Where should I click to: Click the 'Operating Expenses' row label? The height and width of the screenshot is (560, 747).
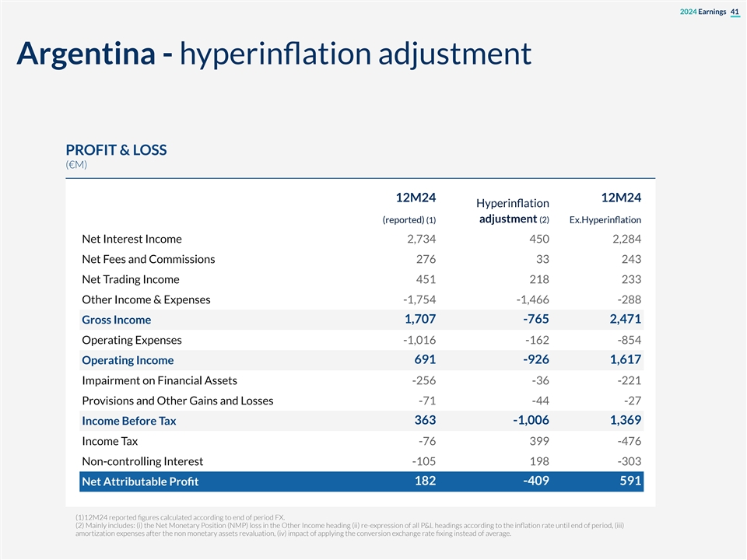coord(132,340)
